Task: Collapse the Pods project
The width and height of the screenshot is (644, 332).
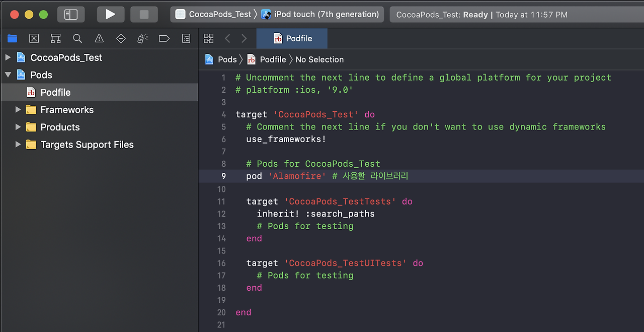Action: (8, 75)
